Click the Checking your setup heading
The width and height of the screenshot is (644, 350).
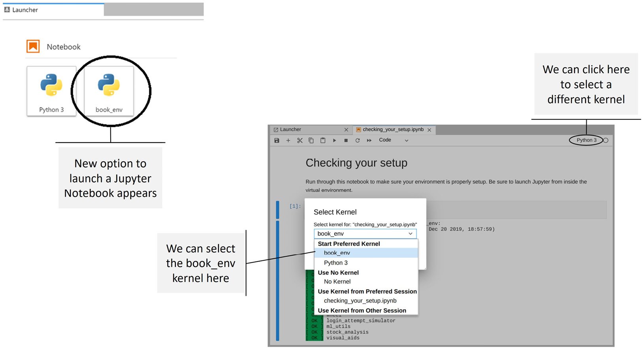356,163
